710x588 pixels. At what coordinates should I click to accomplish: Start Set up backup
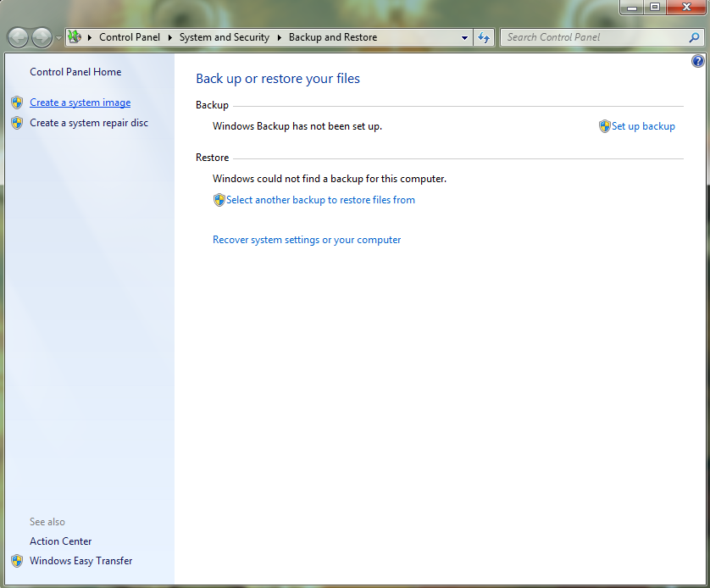(643, 126)
